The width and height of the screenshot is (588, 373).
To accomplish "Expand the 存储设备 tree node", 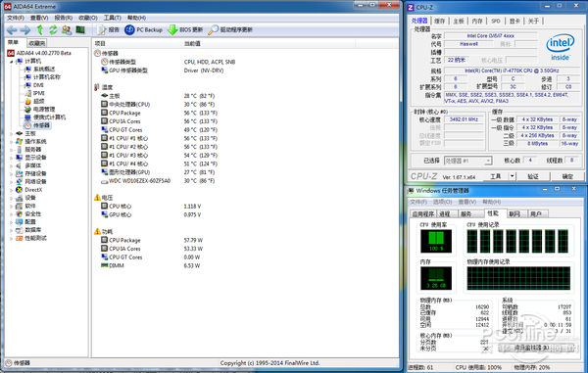I will [x=11, y=173].
